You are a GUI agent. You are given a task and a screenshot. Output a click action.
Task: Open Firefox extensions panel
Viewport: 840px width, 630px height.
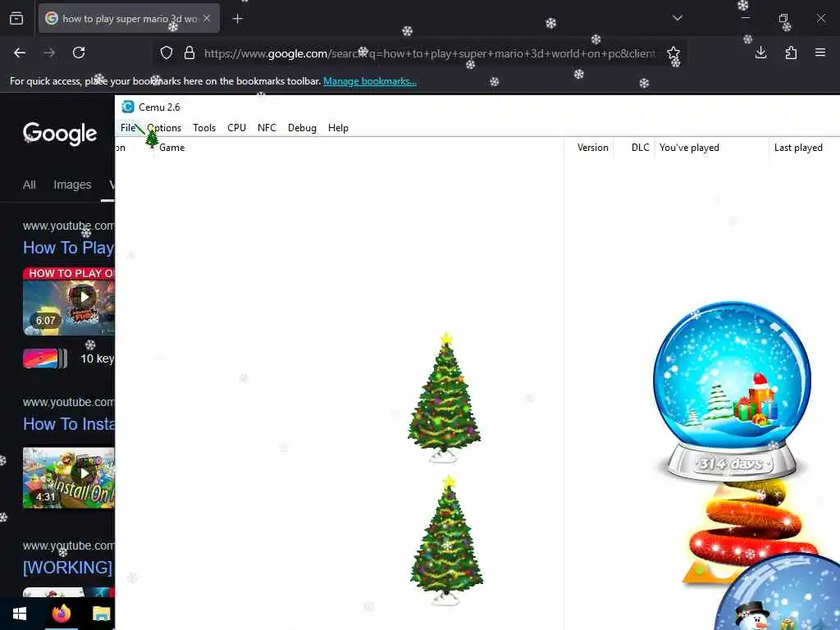click(791, 52)
